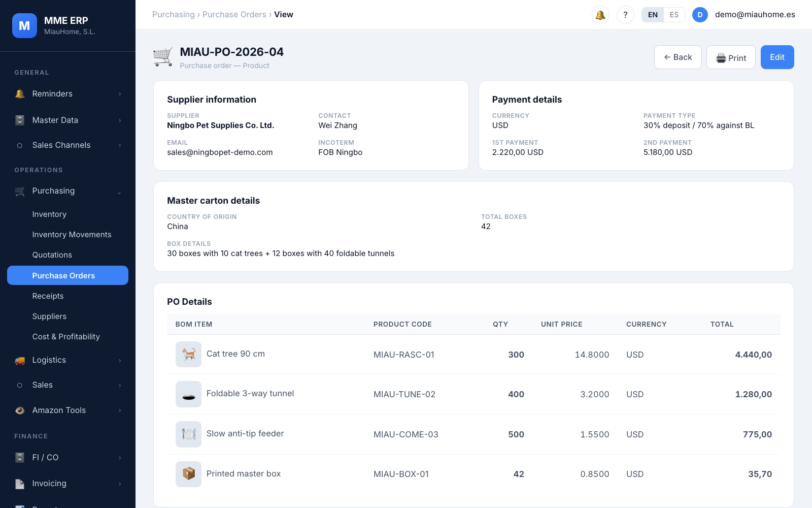Select Purchase Orders in sidebar
This screenshot has width=812, height=508.
(x=67, y=275)
